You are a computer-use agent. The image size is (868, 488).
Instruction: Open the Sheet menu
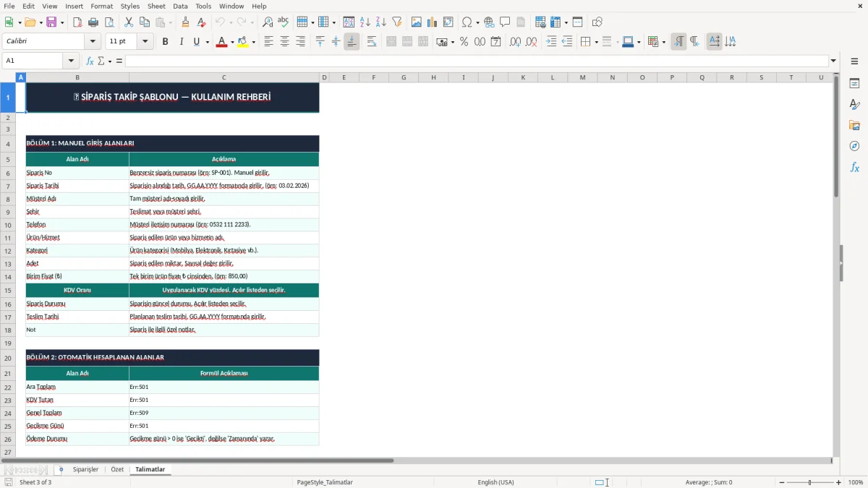[x=156, y=6]
